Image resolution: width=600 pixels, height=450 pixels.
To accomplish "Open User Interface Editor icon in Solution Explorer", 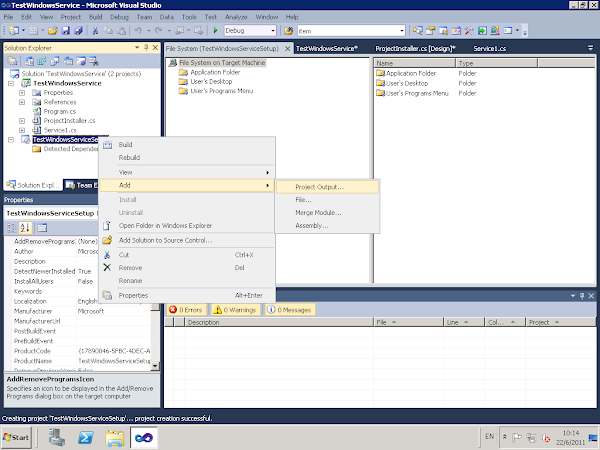I will [68, 61].
